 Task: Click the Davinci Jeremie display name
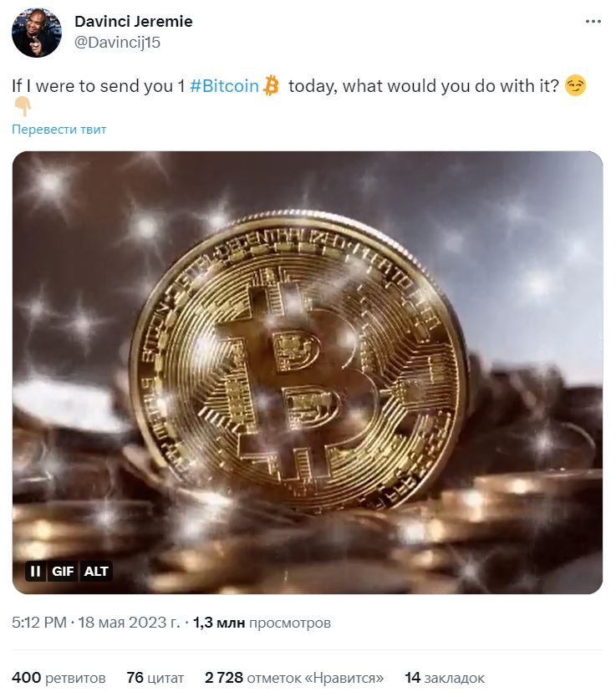point(134,21)
